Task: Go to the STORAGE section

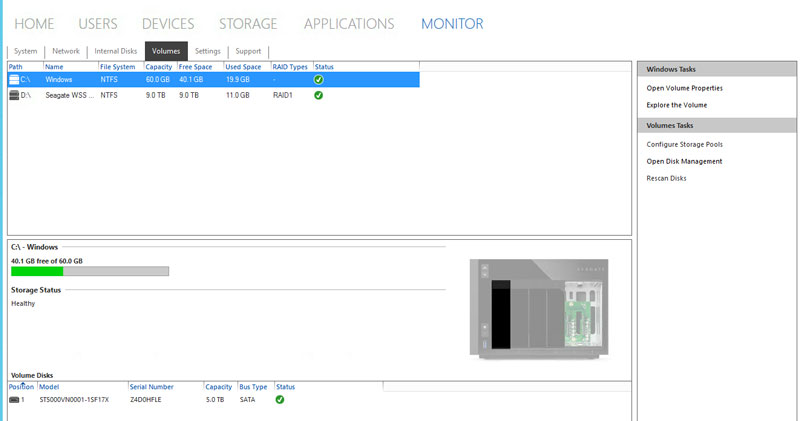Action: point(248,23)
